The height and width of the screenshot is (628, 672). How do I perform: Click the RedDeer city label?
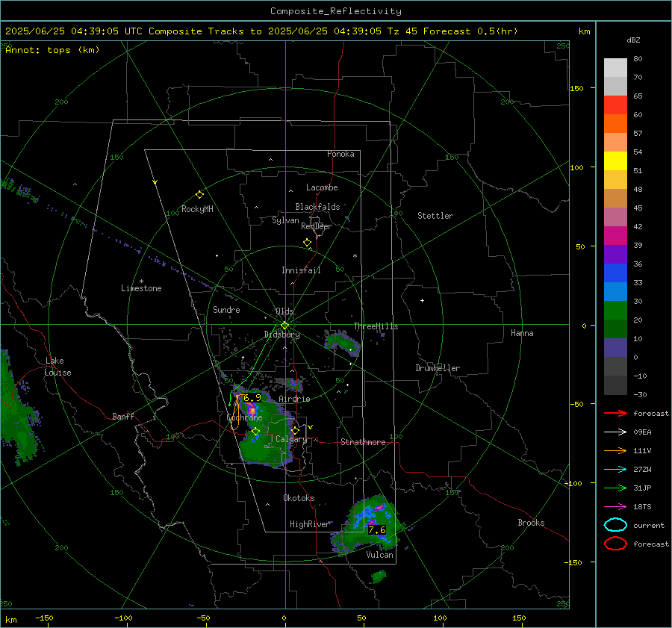[x=317, y=226]
